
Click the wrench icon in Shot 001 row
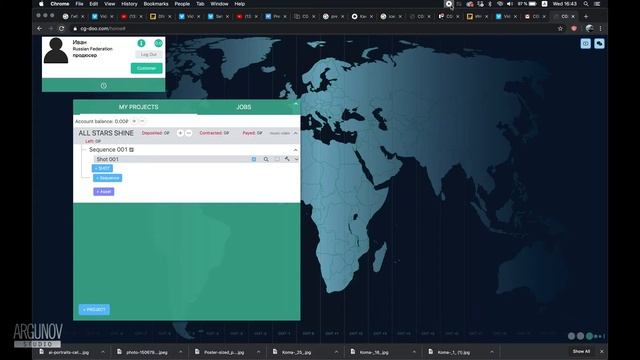pyautogui.click(x=287, y=159)
